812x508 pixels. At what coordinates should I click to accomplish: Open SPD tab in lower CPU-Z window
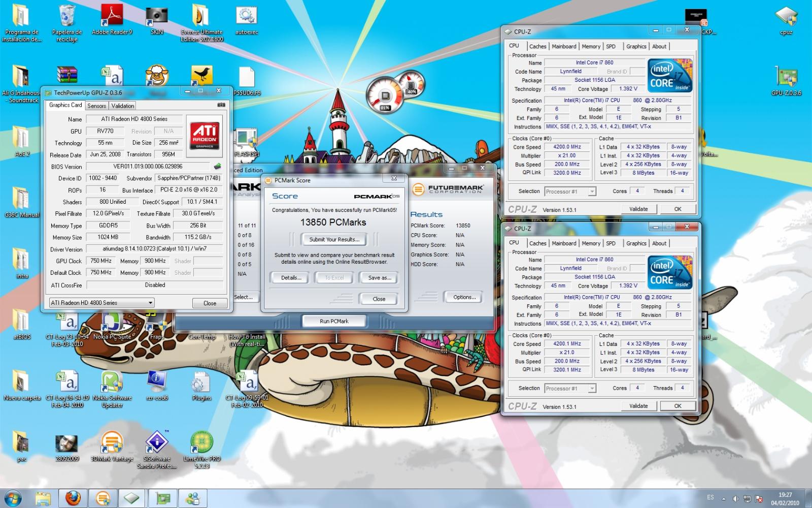tap(611, 243)
